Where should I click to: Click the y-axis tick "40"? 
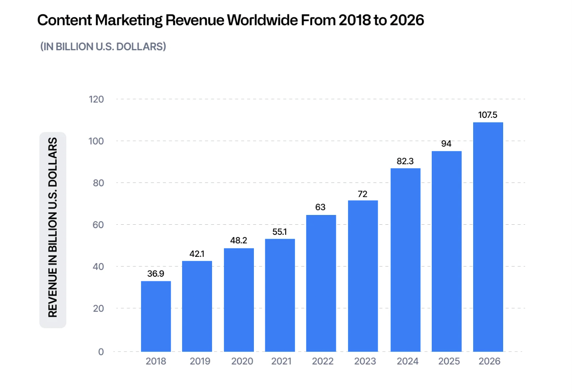[x=98, y=267]
